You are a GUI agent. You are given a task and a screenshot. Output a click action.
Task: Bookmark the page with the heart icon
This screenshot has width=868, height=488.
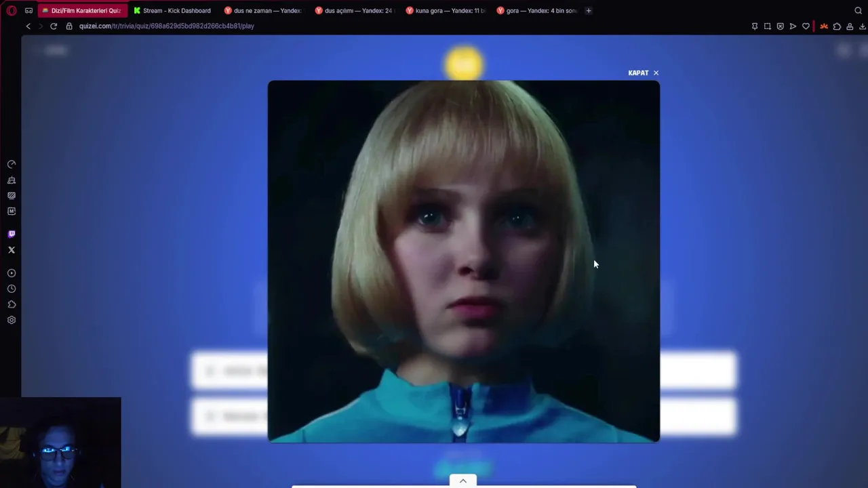pos(806,26)
